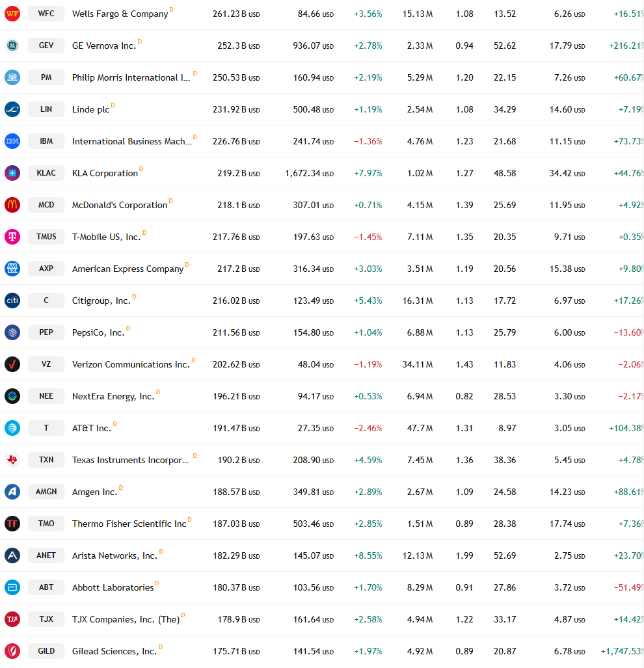Screen dimensions: 644x668
Task: Click the TJX Companies logo icon
Action: click(12, 619)
